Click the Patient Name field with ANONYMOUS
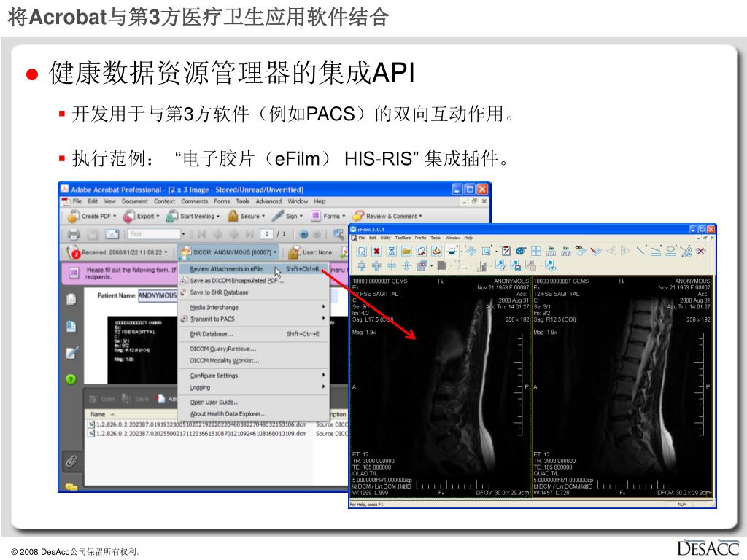The width and height of the screenshot is (747, 560). pyautogui.click(x=158, y=296)
